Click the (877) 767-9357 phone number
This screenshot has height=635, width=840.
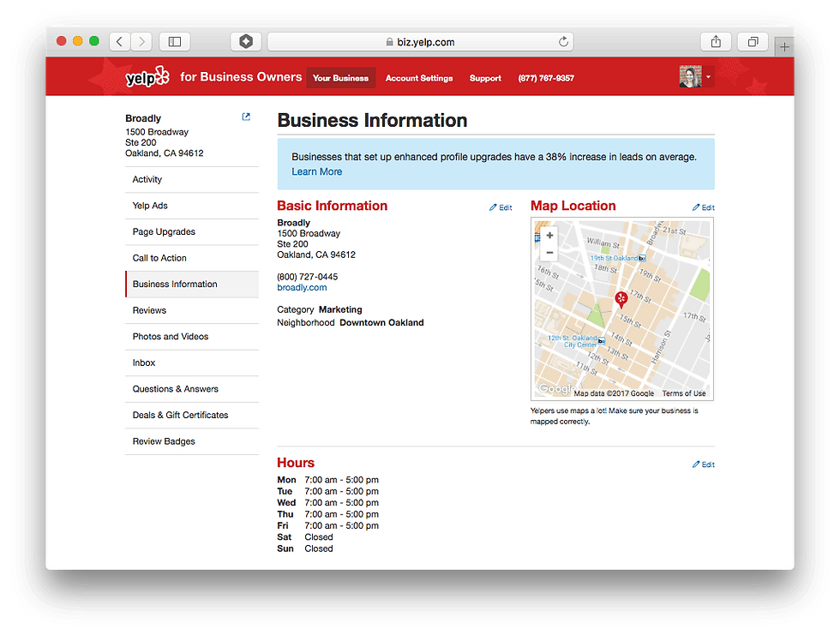point(546,78)
